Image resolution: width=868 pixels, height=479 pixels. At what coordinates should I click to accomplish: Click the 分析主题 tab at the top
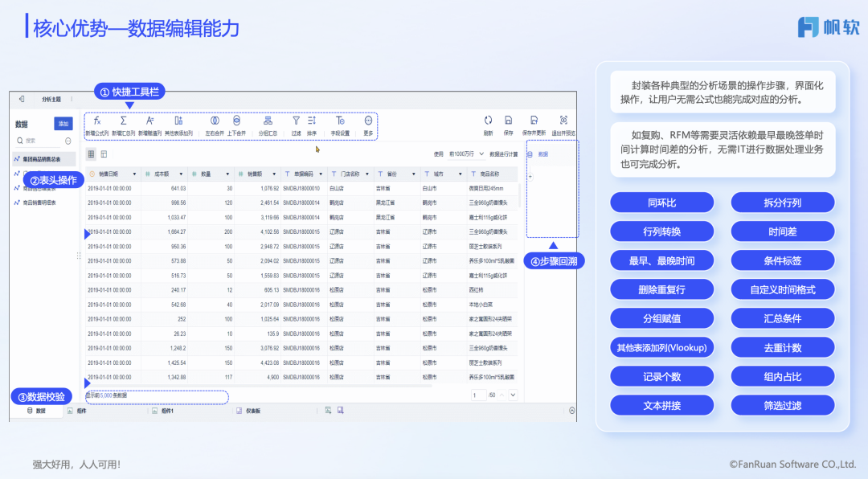[51, 100]
